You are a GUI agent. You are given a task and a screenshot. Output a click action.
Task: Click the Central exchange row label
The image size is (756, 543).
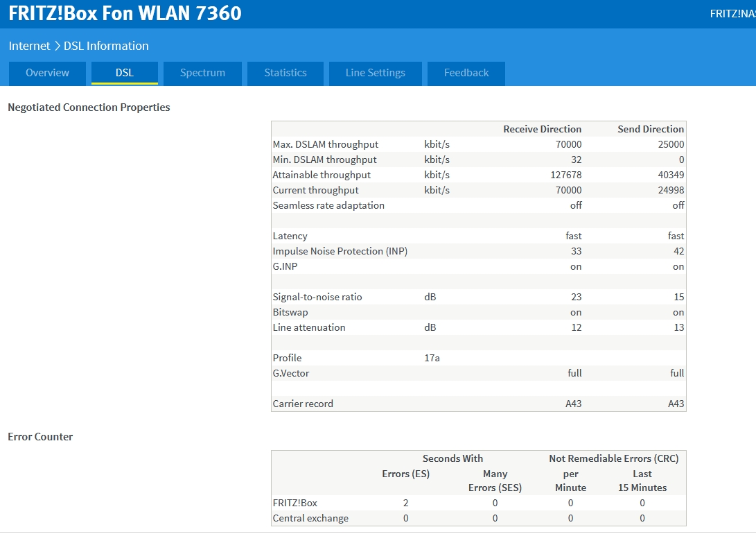(x=310, y=518)
